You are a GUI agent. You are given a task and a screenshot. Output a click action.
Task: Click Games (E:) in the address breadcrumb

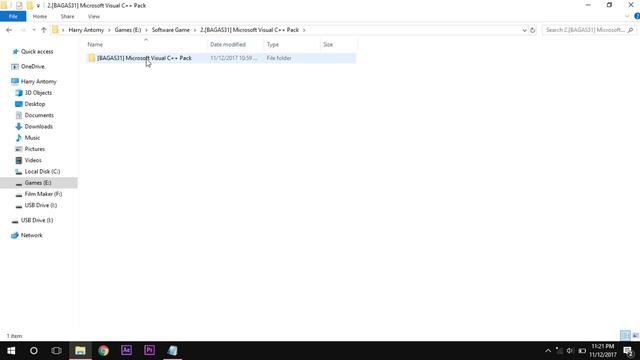click(128, 30)
